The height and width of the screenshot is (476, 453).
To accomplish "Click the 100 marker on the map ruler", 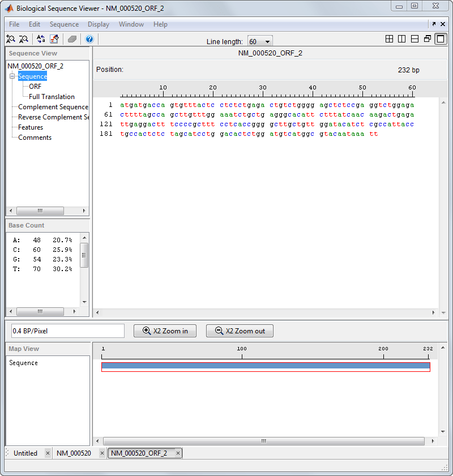I will tap(242, 349).
